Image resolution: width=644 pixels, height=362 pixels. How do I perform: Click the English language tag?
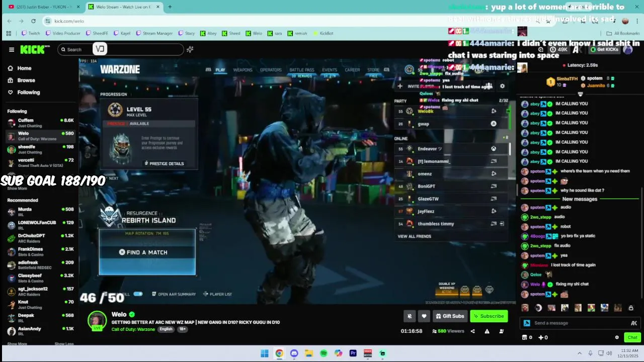point(166,329)
